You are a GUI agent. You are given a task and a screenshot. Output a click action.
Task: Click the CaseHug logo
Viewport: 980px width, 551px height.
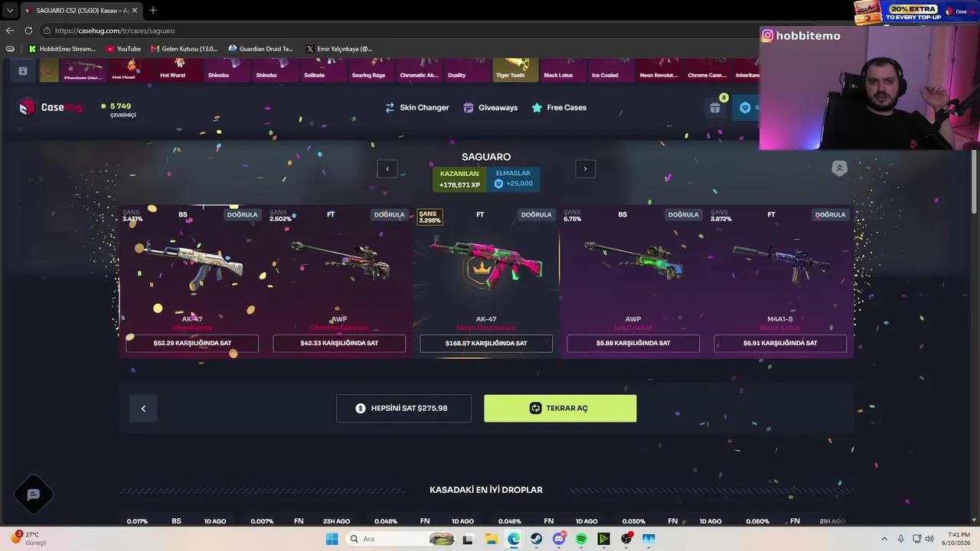pyautogui.click(x=51, y=107)
